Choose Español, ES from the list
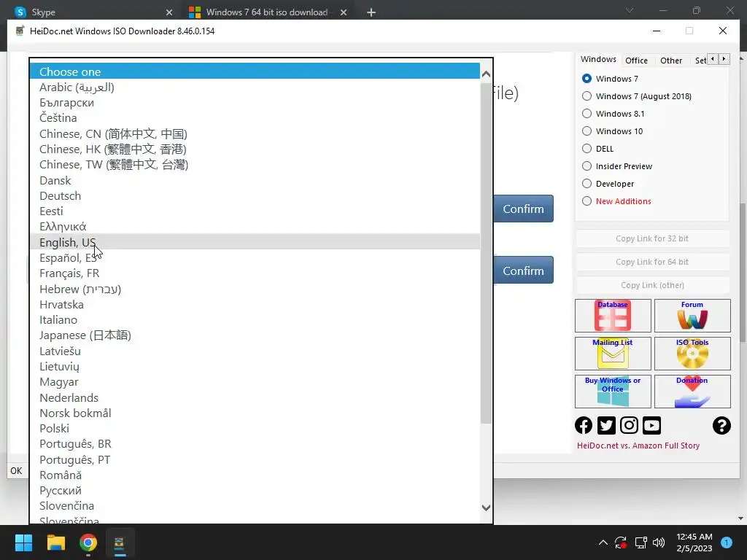The height and width of the screenshot is (560, 747). pyautogui.click(x=255, y=257)
